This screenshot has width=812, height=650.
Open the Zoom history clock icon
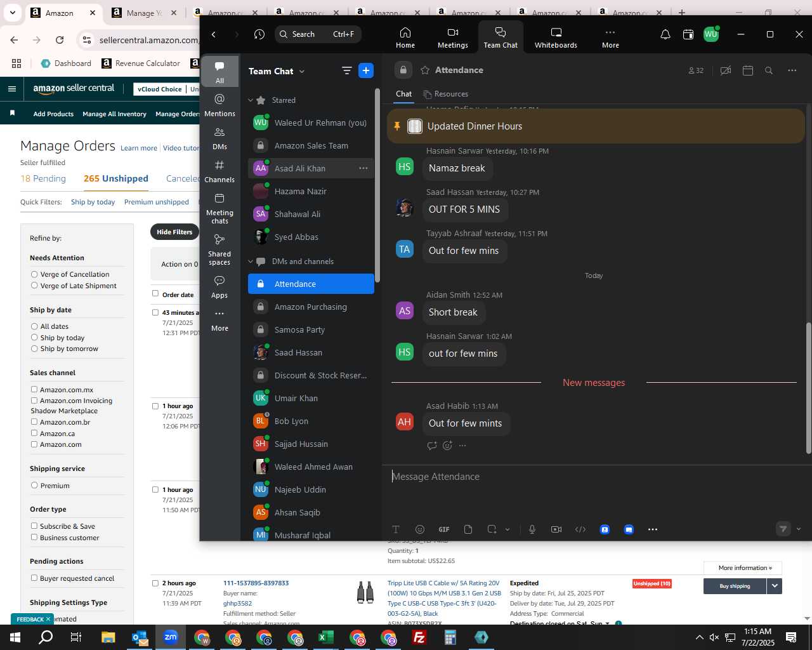pyautogui.click(x=259, y=34)
